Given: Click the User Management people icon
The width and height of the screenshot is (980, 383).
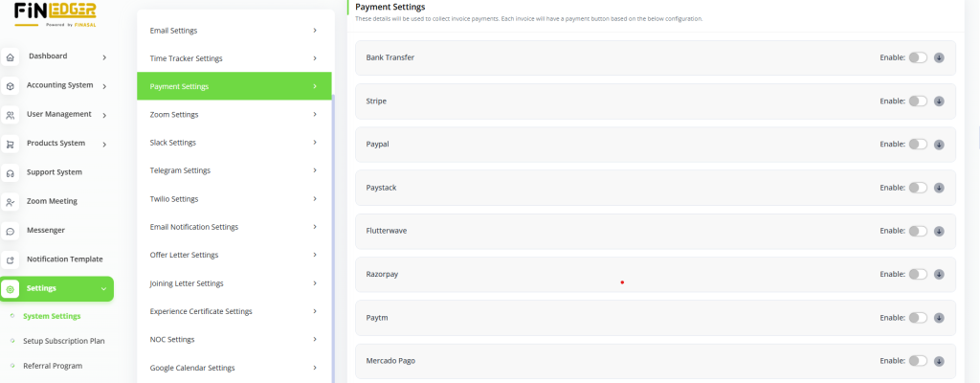Looking at the screenshot, I should [x=11, y=115].
